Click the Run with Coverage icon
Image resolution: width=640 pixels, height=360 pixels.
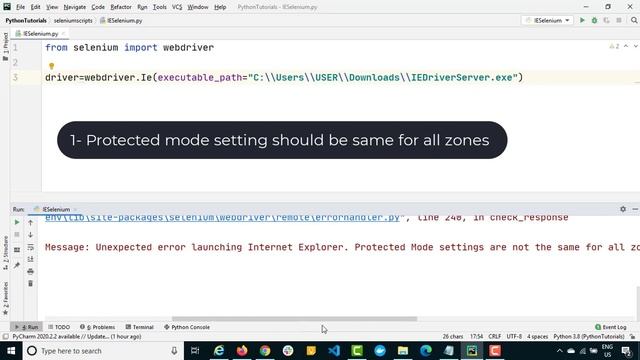pos(607,20)
